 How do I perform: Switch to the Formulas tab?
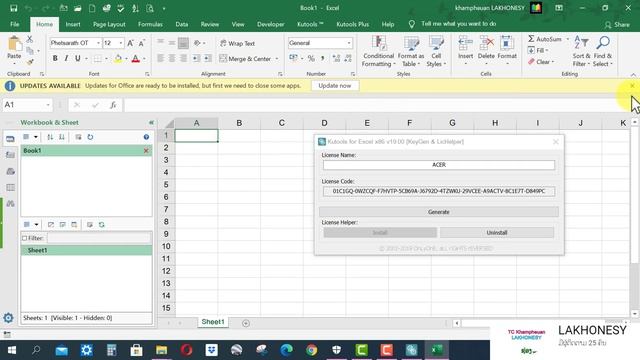click(x=150, y=24)
